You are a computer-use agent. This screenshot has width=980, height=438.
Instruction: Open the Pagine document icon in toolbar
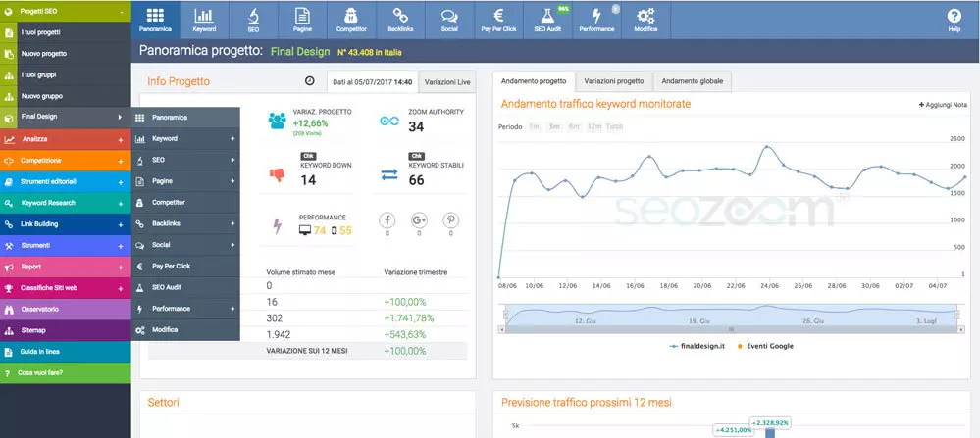(302, 20)
